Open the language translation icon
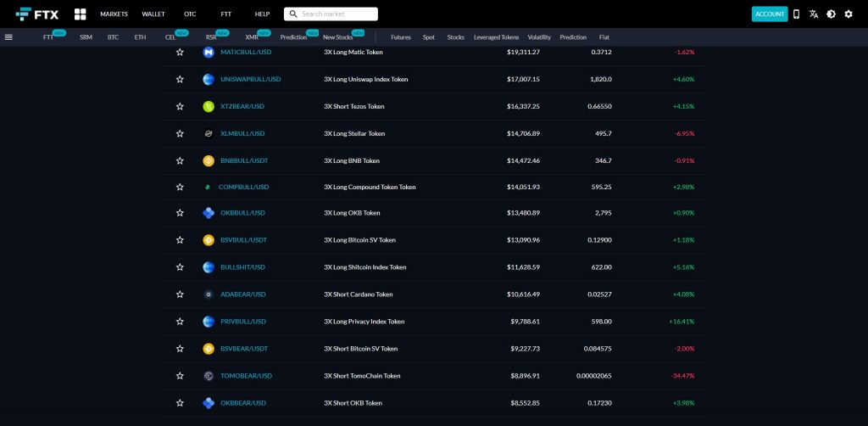This screenshot has width=868, height=426. [x=813, y=14]
